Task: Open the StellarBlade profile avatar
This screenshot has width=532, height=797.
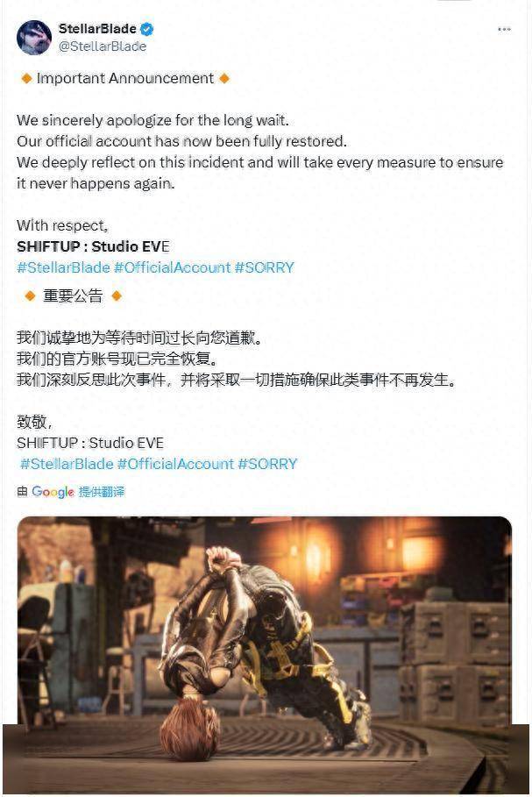Action: (x=34, y=38)
